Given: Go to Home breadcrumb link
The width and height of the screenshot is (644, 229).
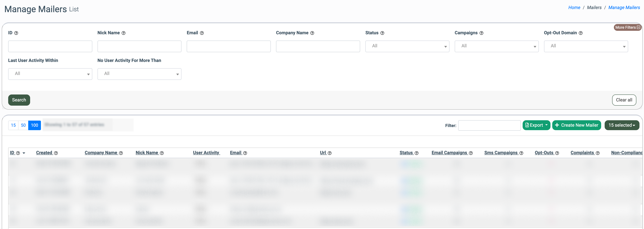Looking at the screenshot, I should coord(574,7).
